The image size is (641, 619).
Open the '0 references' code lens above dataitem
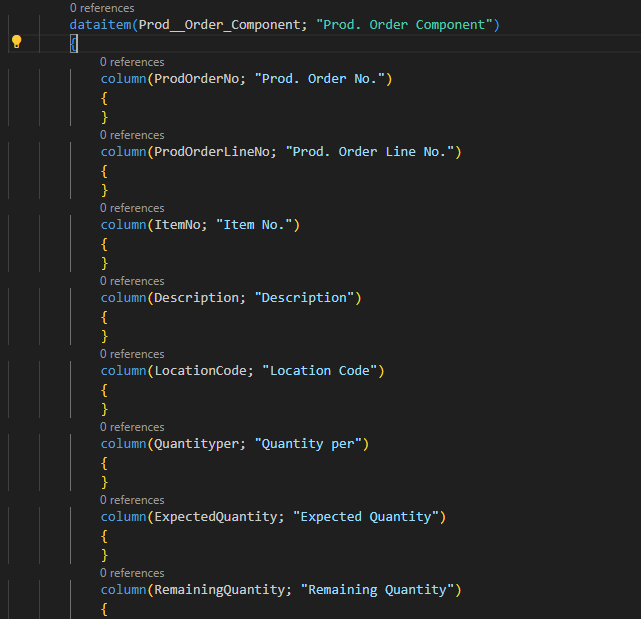(x=102, y=8)
